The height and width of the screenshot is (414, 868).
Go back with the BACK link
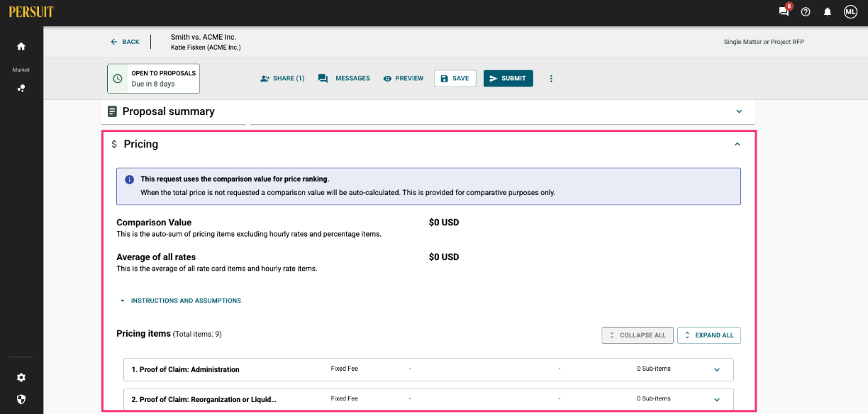pyautogui.click(x=125, y=42)
